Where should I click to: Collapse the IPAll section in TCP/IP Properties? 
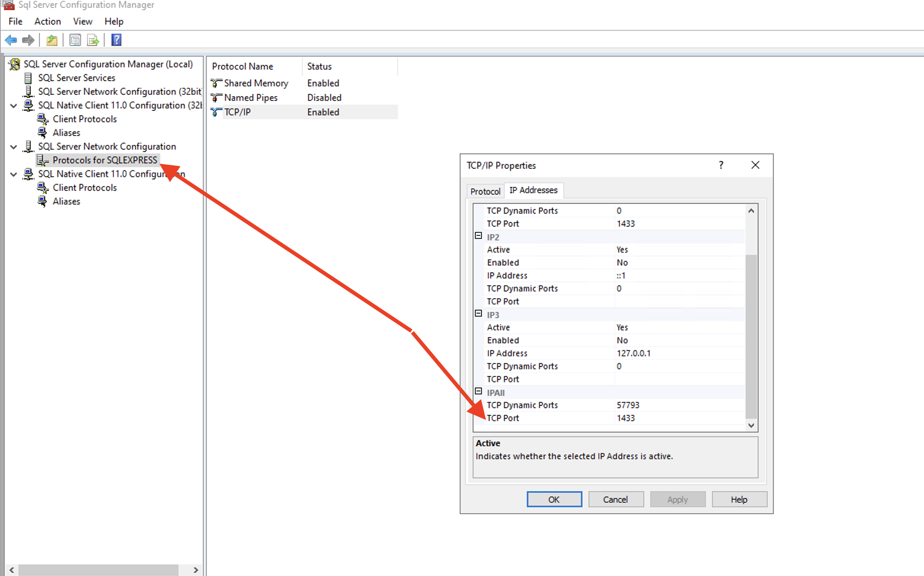(478, 391)
